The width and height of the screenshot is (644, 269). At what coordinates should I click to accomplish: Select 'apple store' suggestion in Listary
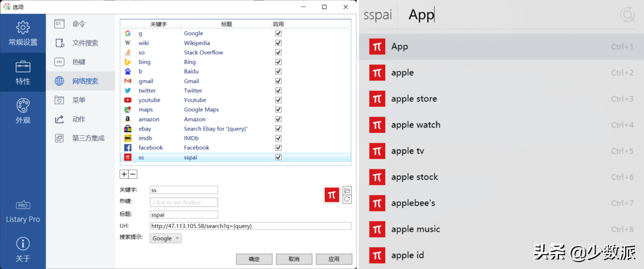(x=501, y=98)
